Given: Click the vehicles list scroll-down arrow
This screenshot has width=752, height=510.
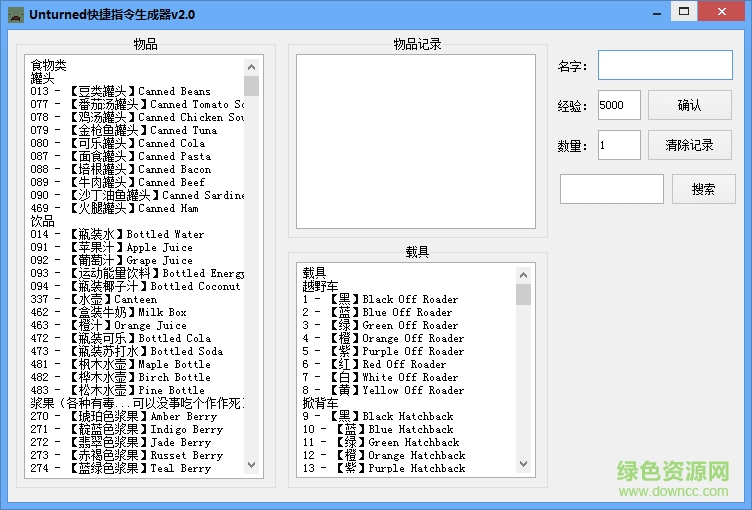Looking at the screenshot, I should coord(523,464).
